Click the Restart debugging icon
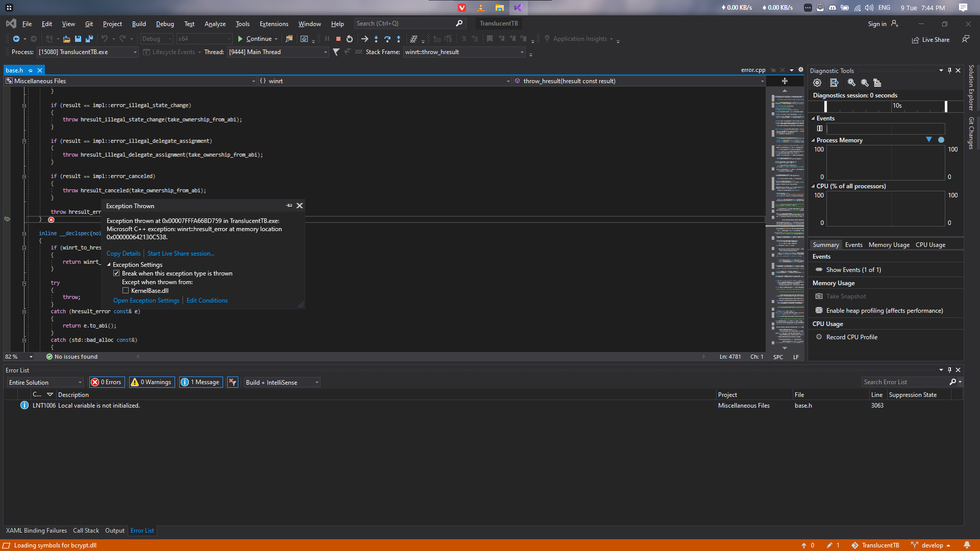The width and height of the screenshot is (980, 551). click(350, 39)
